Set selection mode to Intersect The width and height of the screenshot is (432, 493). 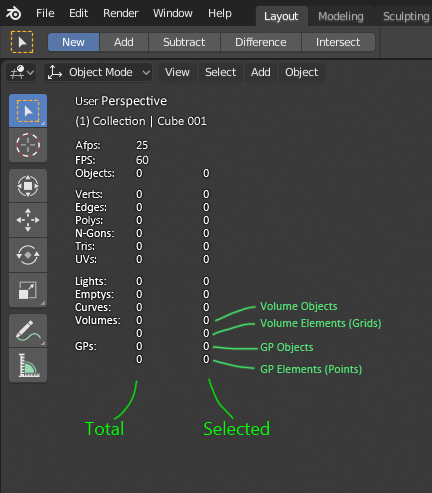pyautogui.click(x=338, y=42)
